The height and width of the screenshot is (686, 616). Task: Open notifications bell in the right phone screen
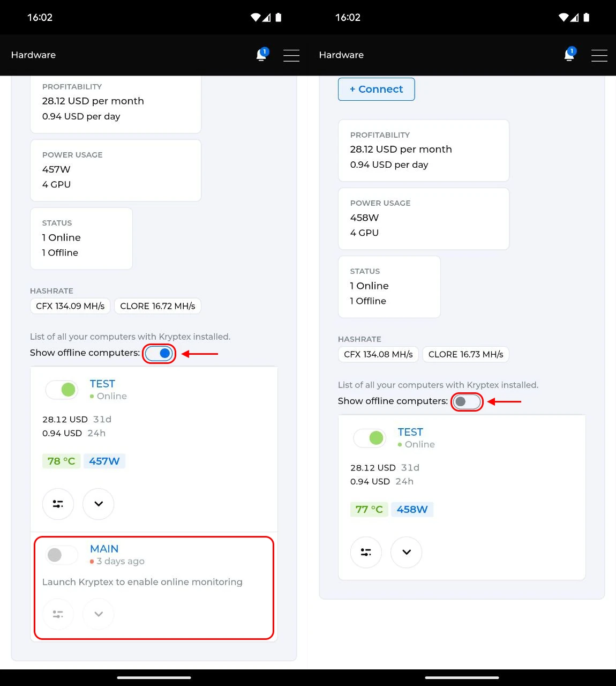click(x=569, y=55)
